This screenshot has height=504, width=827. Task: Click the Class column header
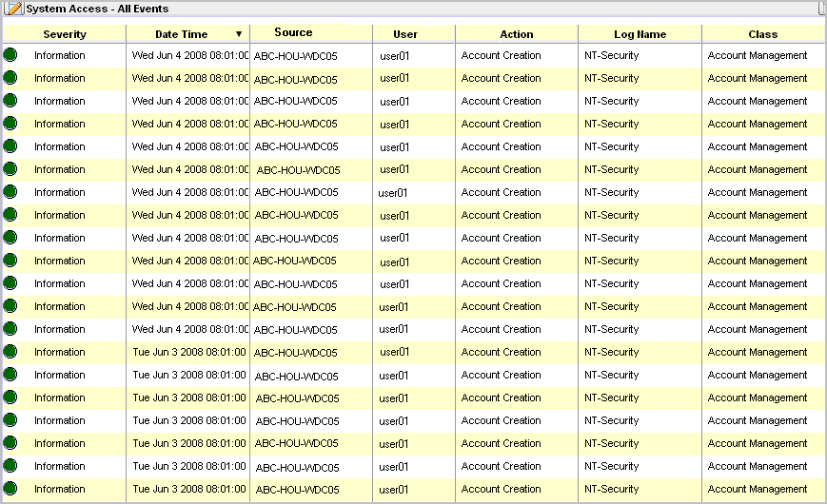[x=763, y=34]
